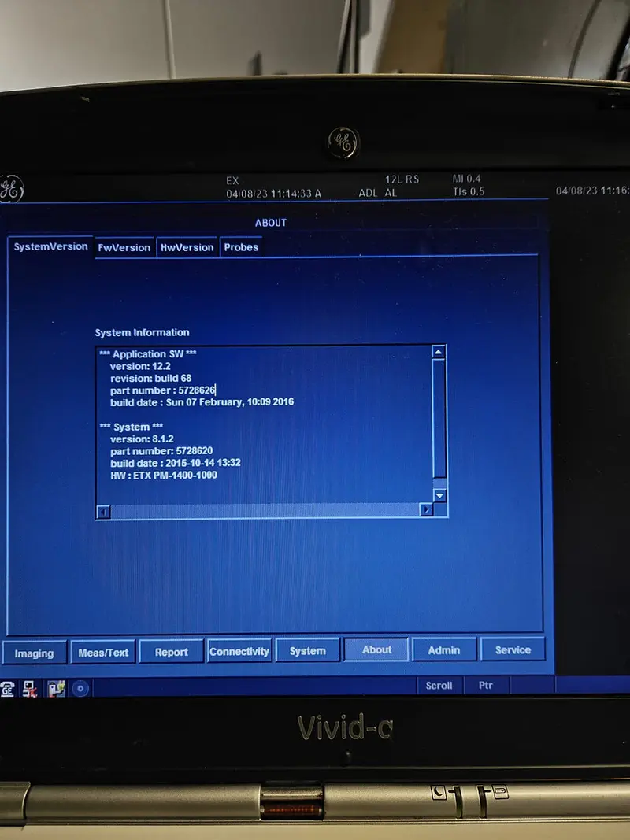Click the down arrow of vertical scrollbar
Screen dimensions: 630x840
pyautogui.click(x=439, y=495)
